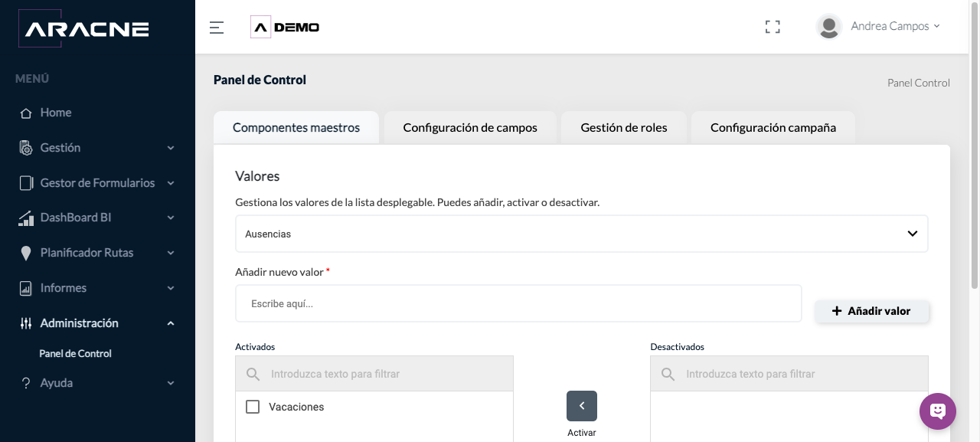Click the Gestión gear icon
This screenshot has width=980, height=442.
(26, 148)
